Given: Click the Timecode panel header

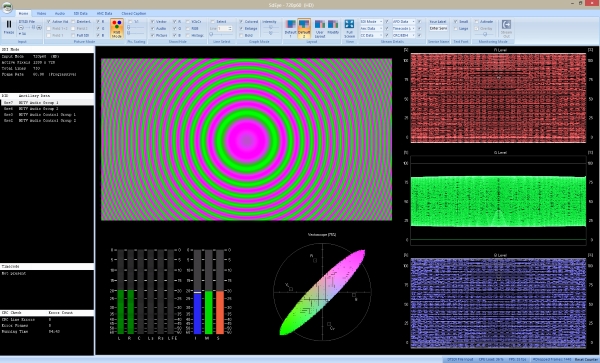Looking at the screenshot, I should (x=47, y=266).
